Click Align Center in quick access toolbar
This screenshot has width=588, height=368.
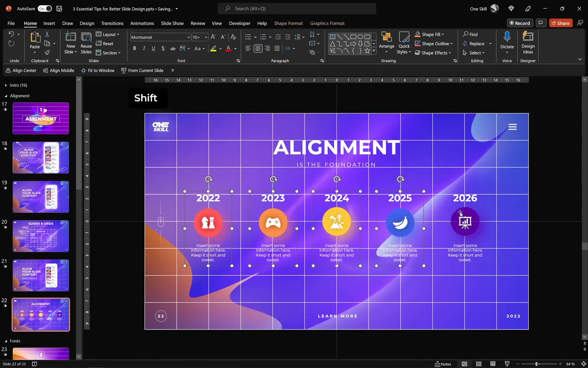(21, 70)
